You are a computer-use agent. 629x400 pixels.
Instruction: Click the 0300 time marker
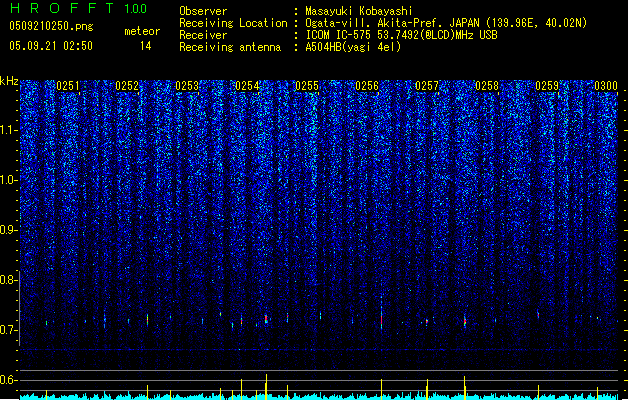point(606,86)
